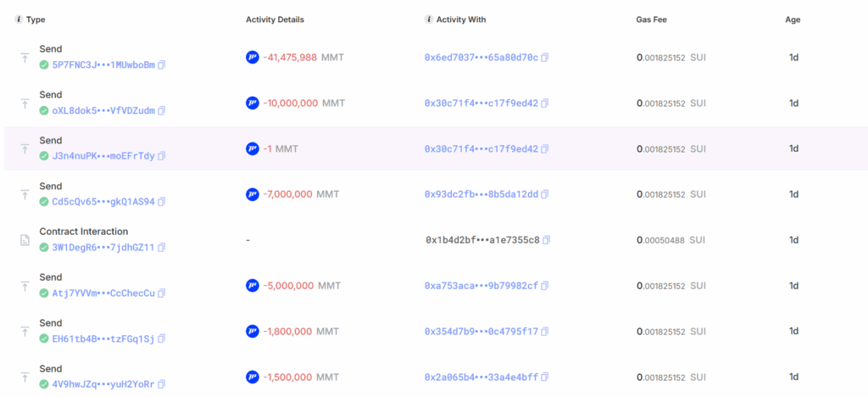Viewport: 868px width, 397px height.
Task: Open address 0xa753aca•••9b79982cf
Action: point(481,286)
